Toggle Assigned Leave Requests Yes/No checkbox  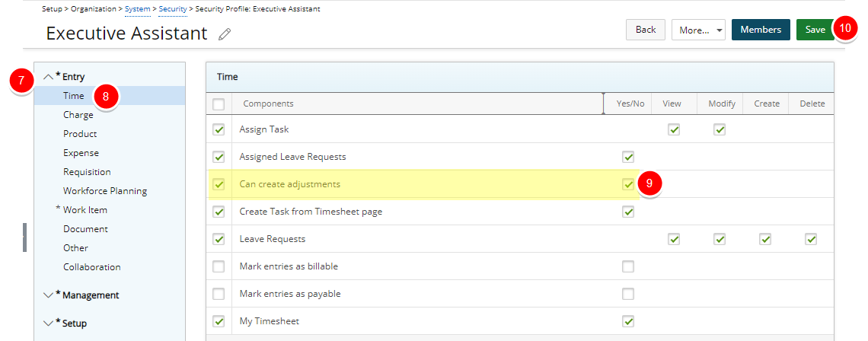(x=627, y=157)
